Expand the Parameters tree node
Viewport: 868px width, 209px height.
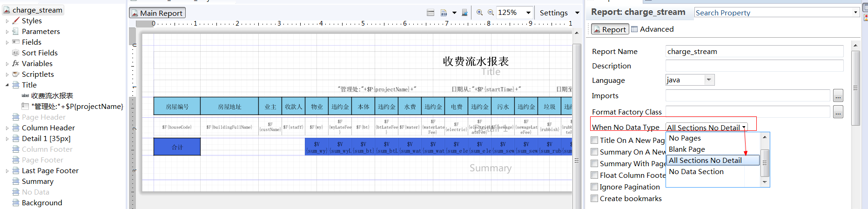click(7, 32)
